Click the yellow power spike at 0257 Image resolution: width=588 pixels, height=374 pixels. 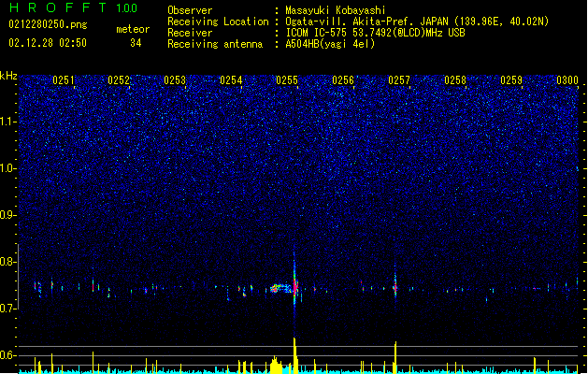[395, 357]
